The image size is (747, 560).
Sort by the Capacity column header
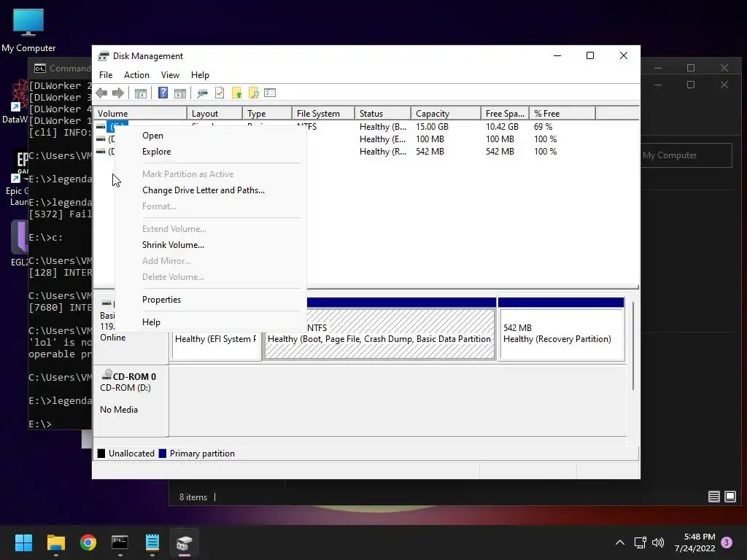[x=446, y=113]
